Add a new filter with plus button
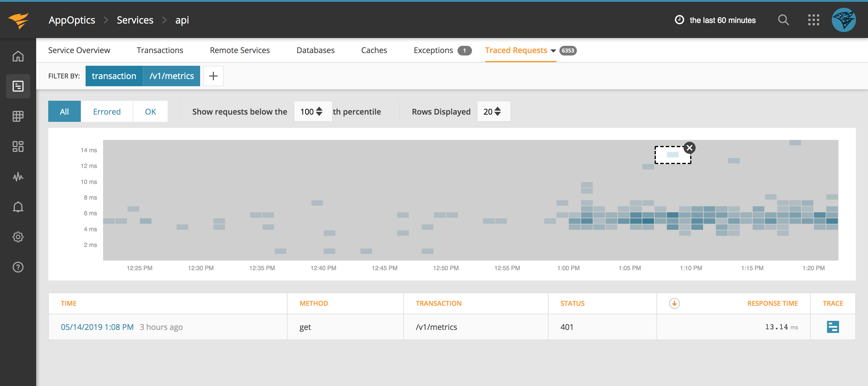Viewport: 868px width, 386px height. coord(213,76)
